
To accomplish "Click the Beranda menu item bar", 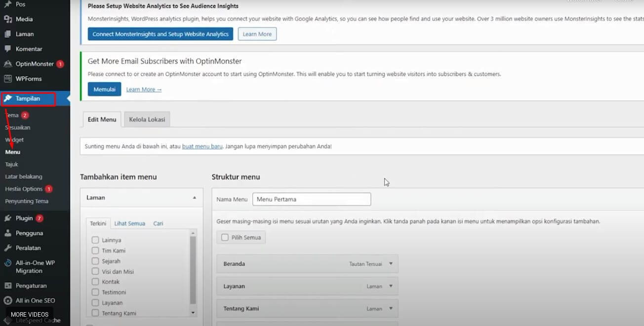I will pos(307,264).
